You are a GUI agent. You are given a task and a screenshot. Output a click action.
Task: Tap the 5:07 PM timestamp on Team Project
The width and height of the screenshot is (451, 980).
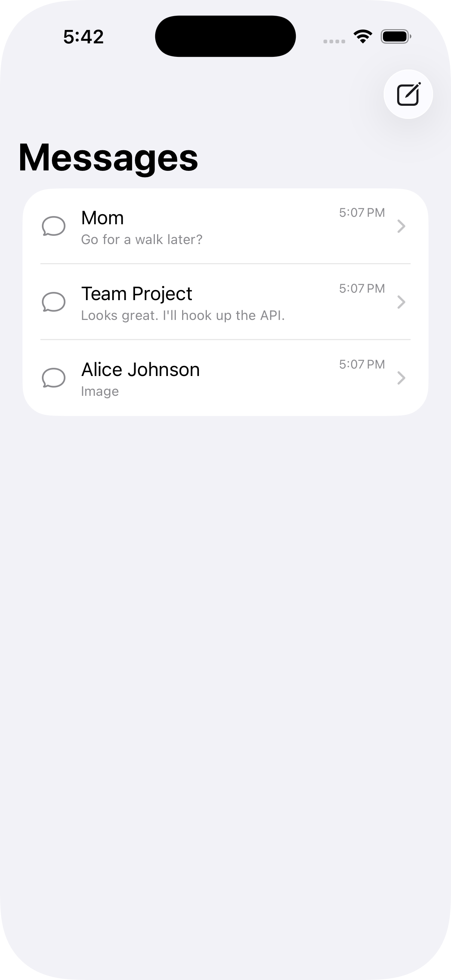tap(362, 289)
